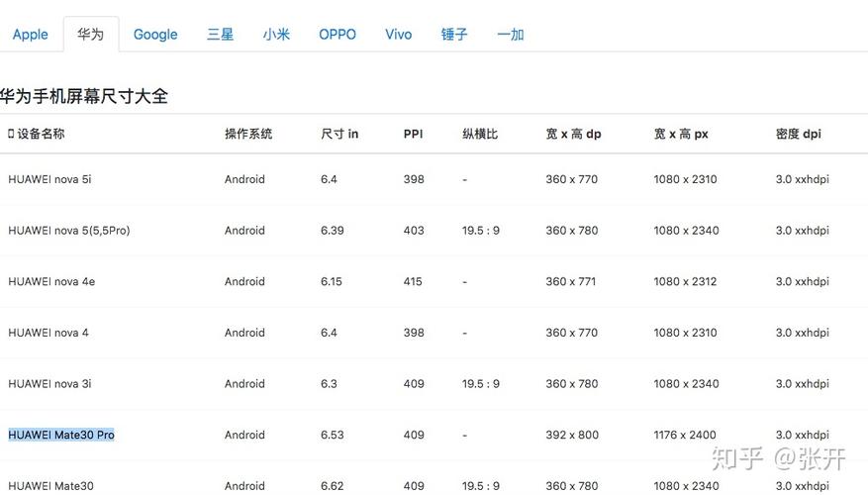The image size is (868, 495).
Task: Select the 华为 tab
Action: pyautogui.click(x=91, y=35)
